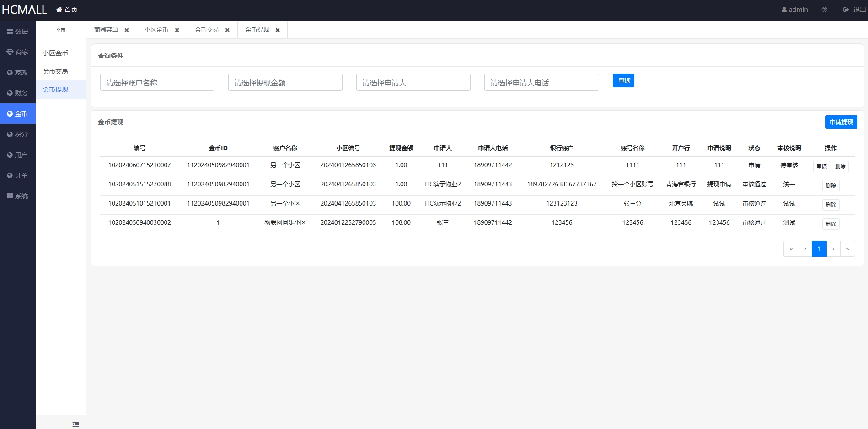
Task: Click applicant 张三 cell
Action: pos(443,222)
